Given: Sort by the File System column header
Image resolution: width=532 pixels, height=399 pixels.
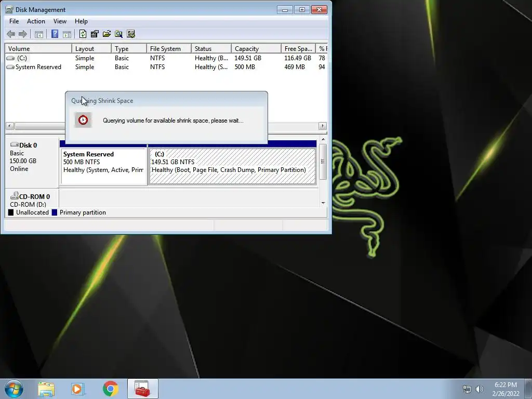Looking at the screenshot, I should click(169, 48).
